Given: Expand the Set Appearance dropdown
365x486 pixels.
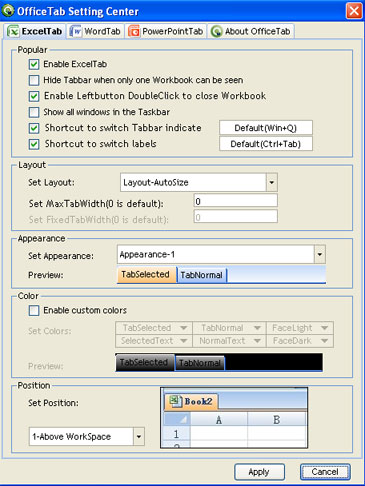Looking at the screenshot, I should 320,255.
